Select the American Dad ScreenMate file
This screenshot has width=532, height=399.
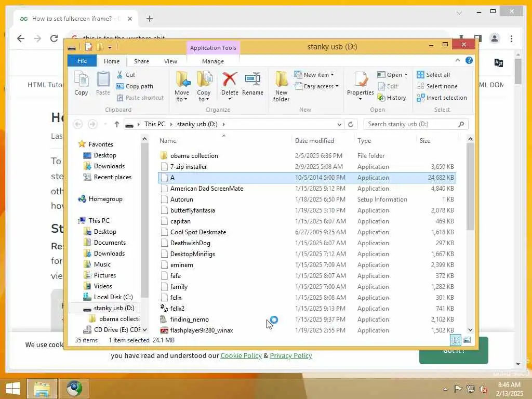point(307,189)
